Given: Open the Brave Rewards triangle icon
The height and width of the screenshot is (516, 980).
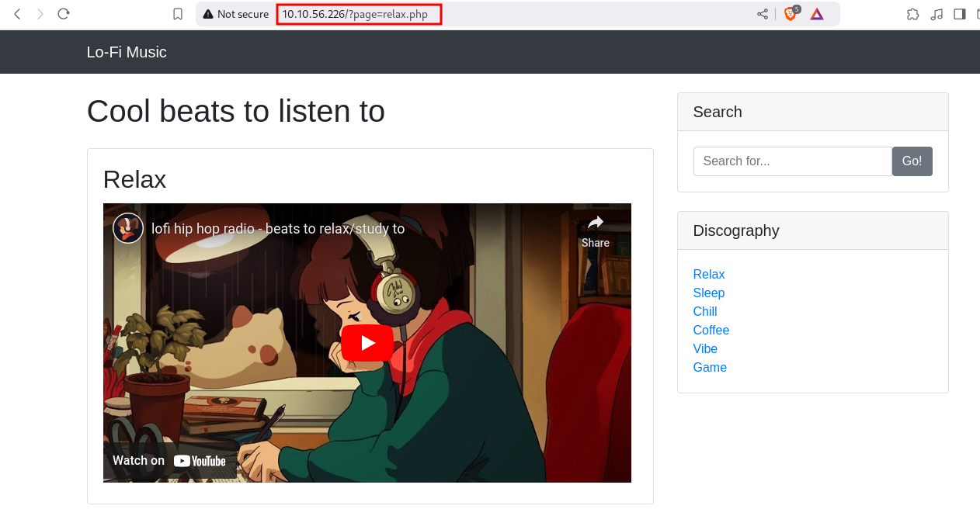Looking at the screenshot, I should (817, 14).
